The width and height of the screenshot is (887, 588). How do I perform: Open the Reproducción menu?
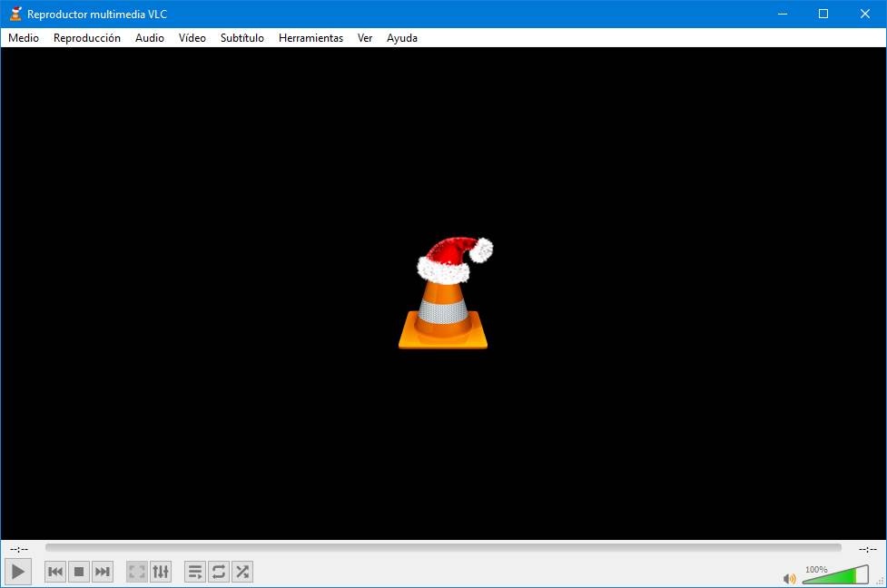(87, 38)
